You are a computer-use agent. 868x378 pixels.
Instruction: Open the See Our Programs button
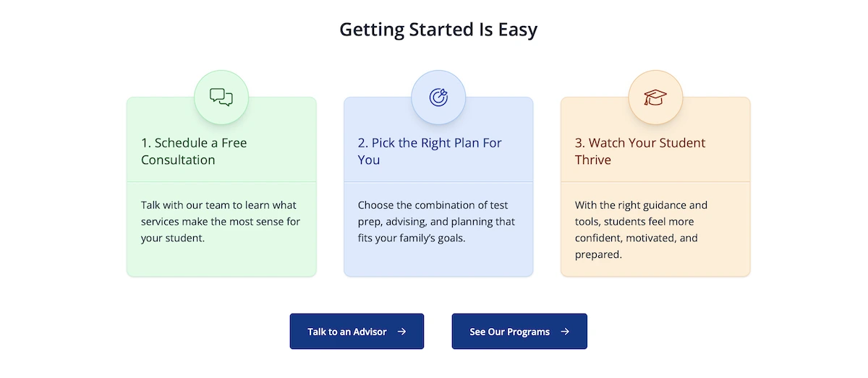pyautogui.click(x=509, y=332)
